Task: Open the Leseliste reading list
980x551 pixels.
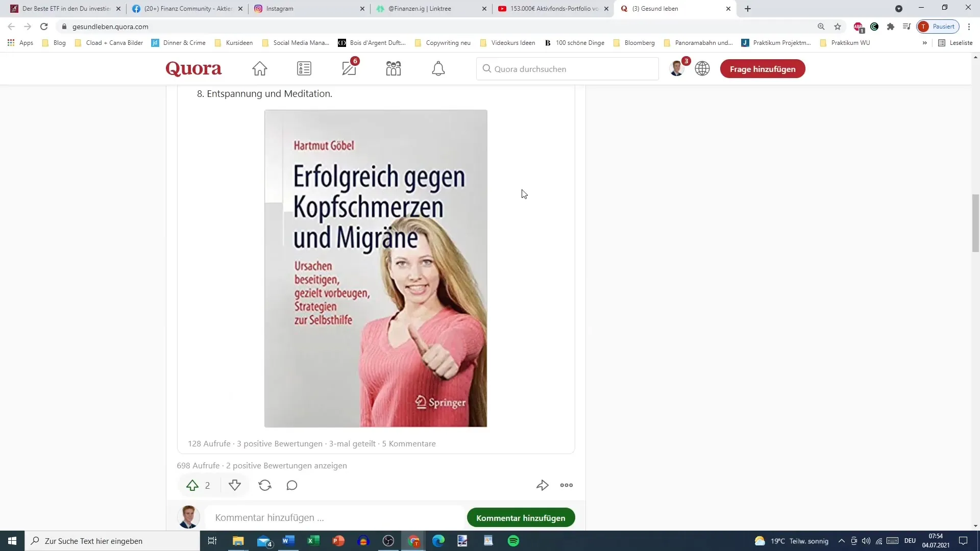Action: pos(955,43)
